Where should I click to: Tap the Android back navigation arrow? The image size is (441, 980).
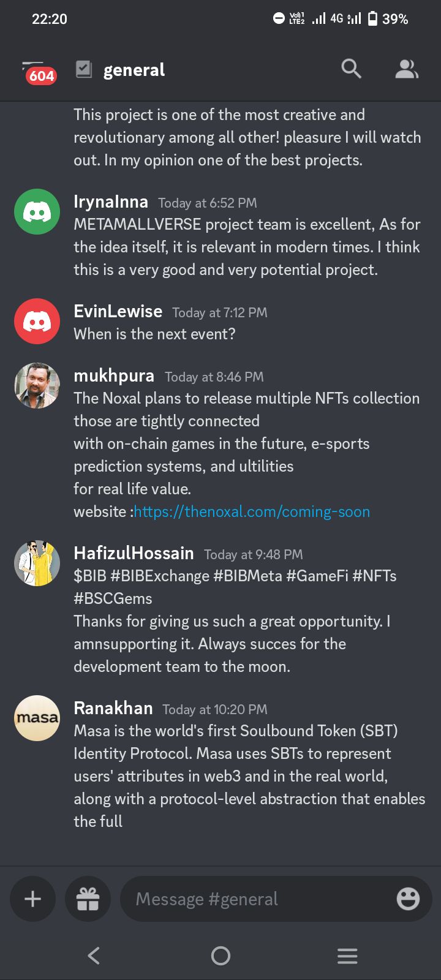pos(94,956)
